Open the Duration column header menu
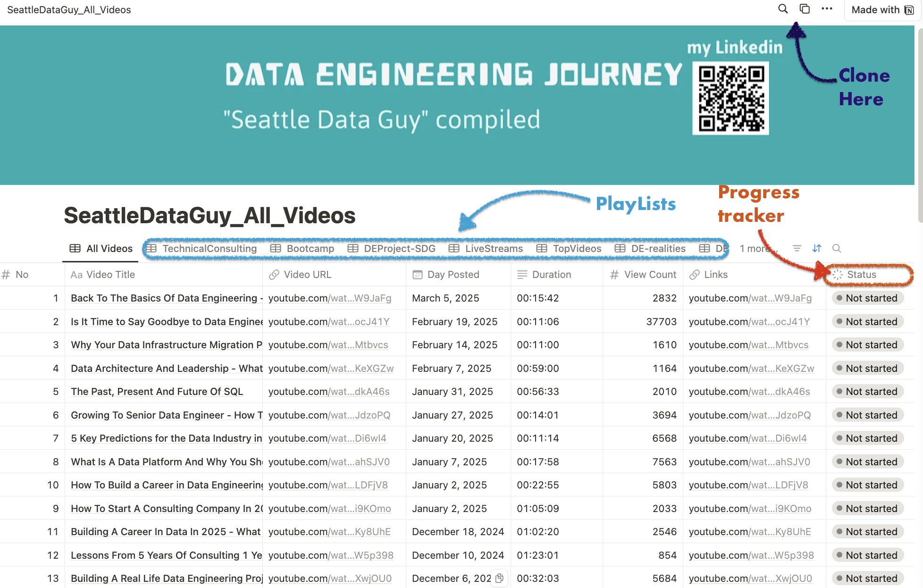Image resolution: width=923 pixels, height=588 pixels. tap(557, 275)
